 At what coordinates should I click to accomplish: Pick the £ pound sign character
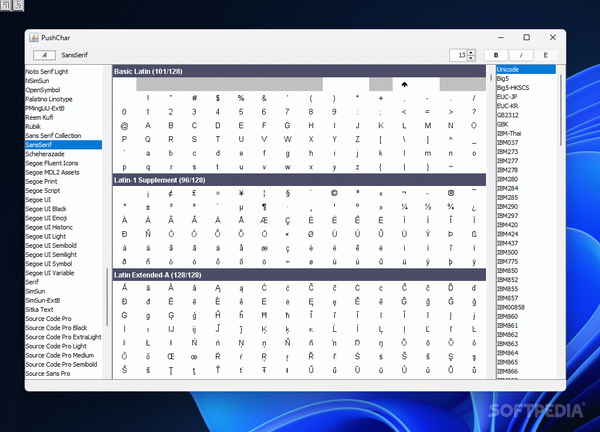194,193
